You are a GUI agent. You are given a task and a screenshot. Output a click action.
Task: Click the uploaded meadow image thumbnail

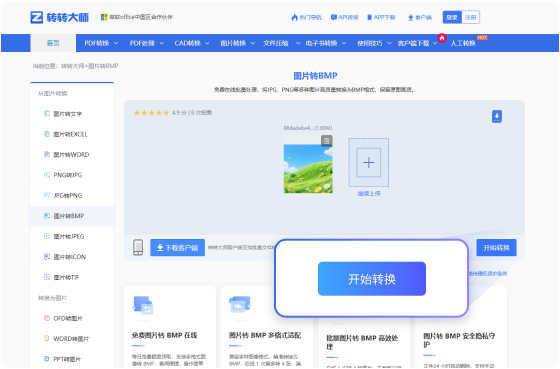click(308, 164)
